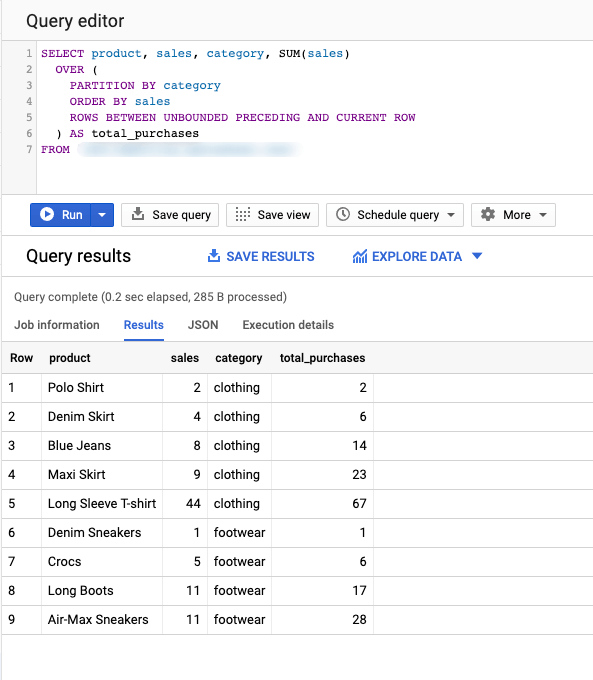Viewport: 593px width, 680px height.
Task: Click the category column header
Action: [x=239, y=358]
